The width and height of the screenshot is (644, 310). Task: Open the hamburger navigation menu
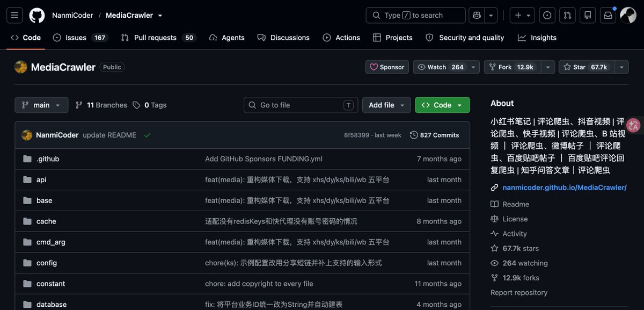tap(15, 15)
